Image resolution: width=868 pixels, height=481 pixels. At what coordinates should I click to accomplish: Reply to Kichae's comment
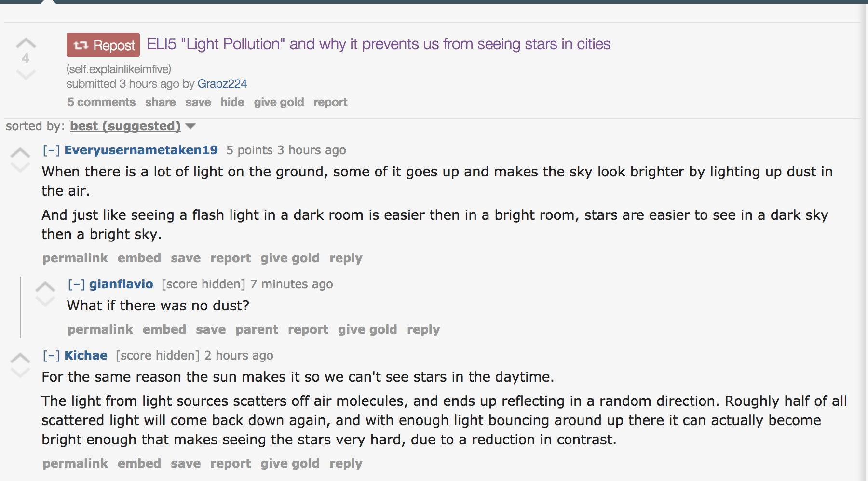(345, 463)
